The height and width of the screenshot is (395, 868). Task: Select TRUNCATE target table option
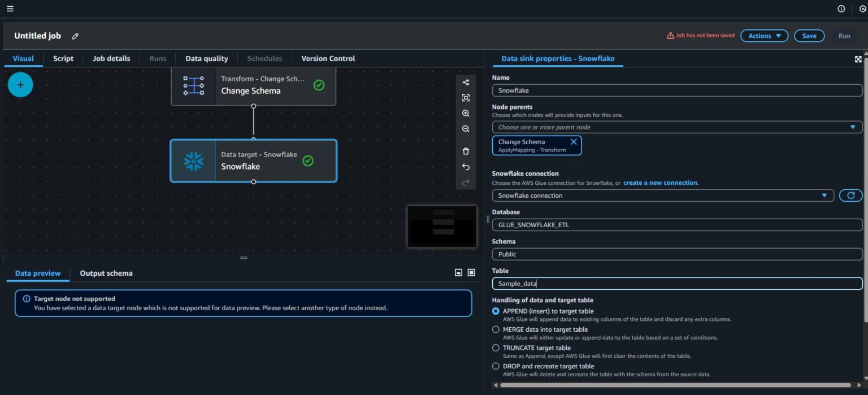coord(496,348)
